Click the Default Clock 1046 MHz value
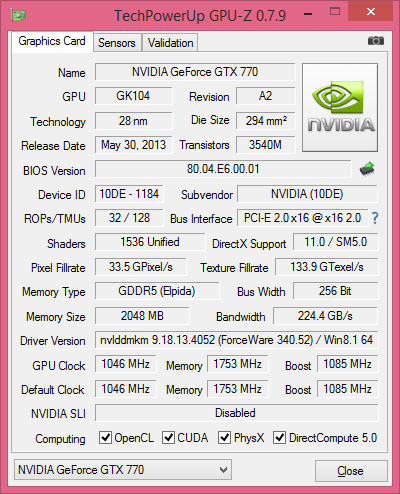400x494 pixels. click(x=126, y=389)
